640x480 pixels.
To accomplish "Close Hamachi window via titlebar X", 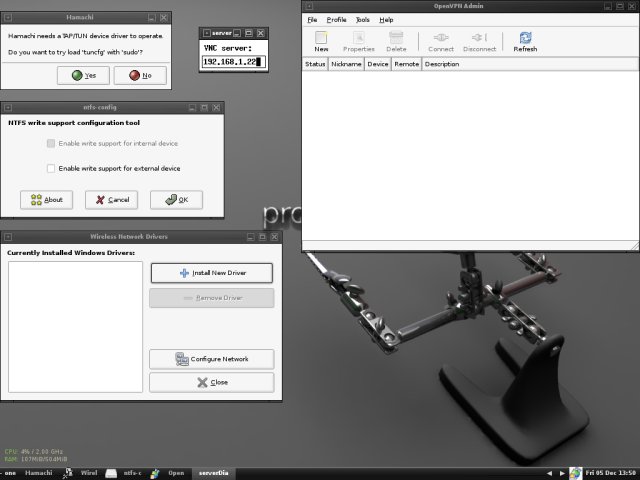I will pos(164,18).
